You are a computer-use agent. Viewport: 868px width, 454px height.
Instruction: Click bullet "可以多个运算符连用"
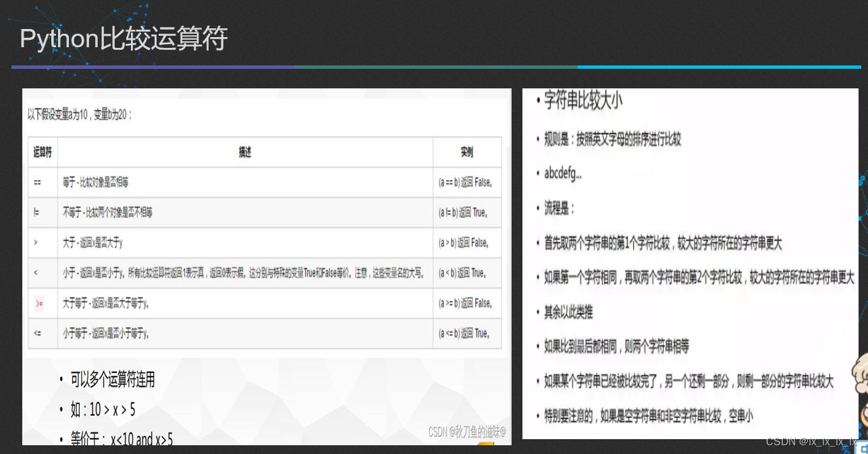click(113, 380)
